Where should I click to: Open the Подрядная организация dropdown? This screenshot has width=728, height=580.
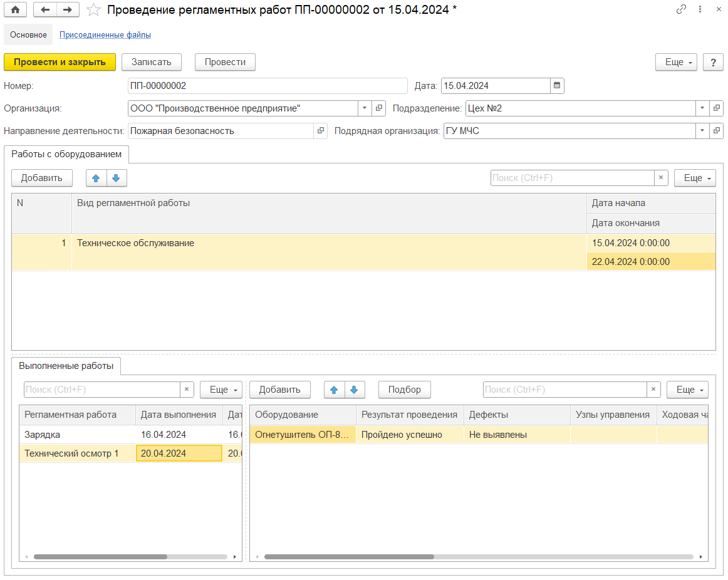coord(702,131)
